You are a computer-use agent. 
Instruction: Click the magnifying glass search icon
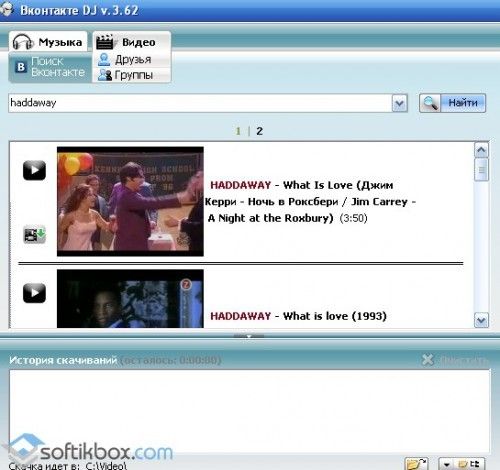tap(430, 103)
